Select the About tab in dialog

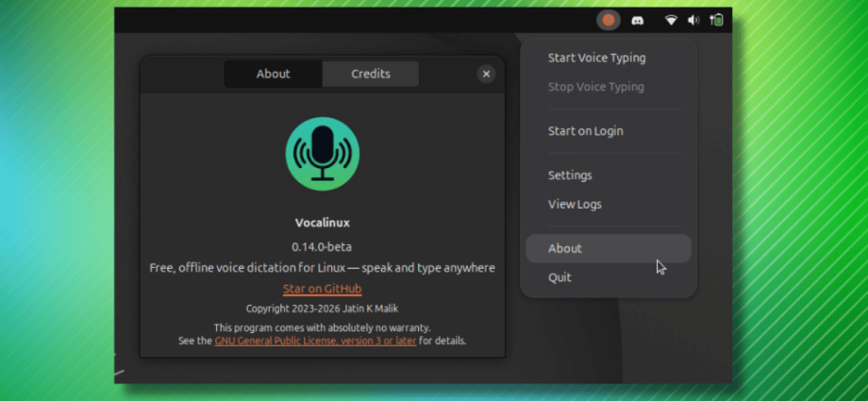tap(273, 75)
